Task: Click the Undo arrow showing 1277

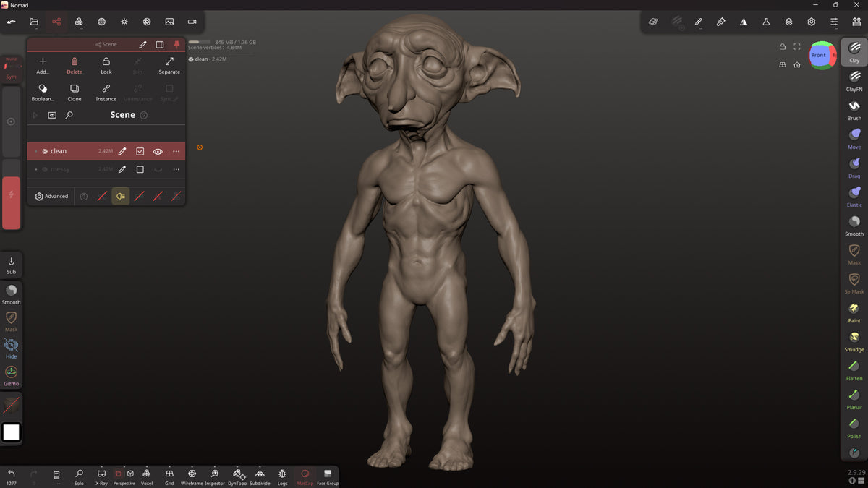Action: 12,476
